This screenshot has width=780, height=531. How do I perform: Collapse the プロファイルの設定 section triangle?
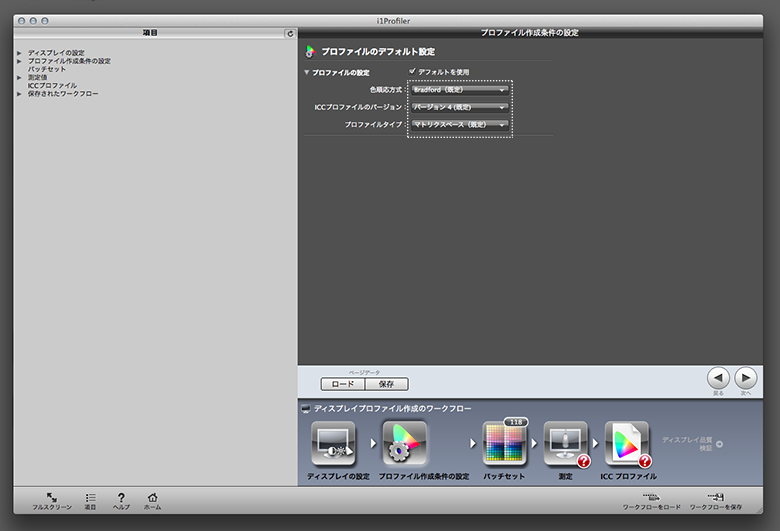307,72
